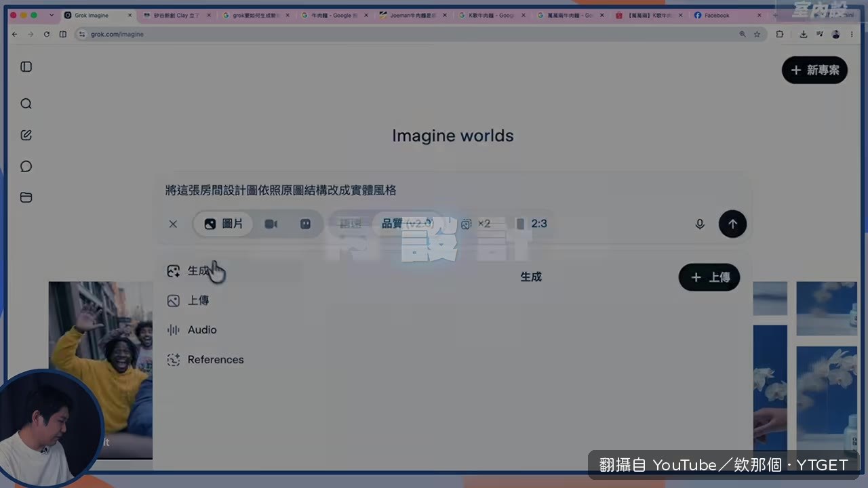
Task: Select Audio in the attachment menu
Action: click(x=193, y=330)
